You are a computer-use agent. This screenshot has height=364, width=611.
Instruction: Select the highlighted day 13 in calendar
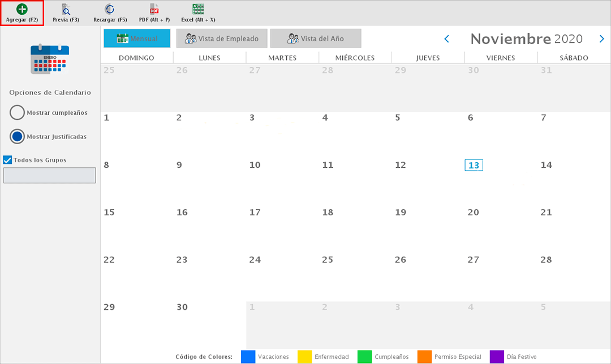(474, 165)
